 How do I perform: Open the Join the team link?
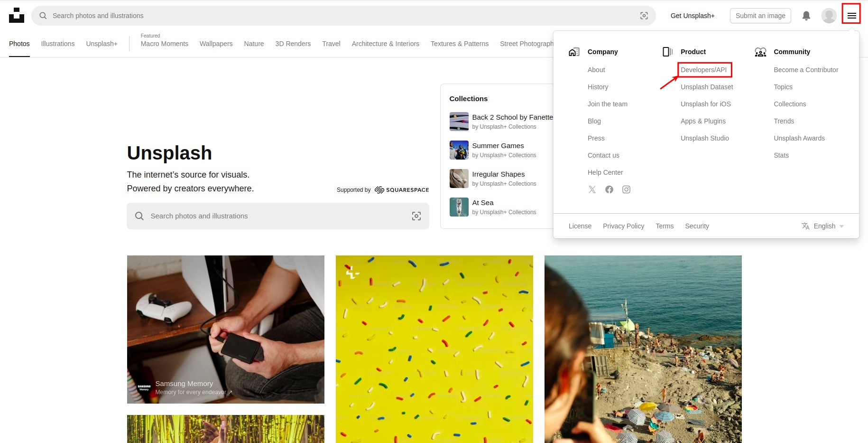(608, 104)
